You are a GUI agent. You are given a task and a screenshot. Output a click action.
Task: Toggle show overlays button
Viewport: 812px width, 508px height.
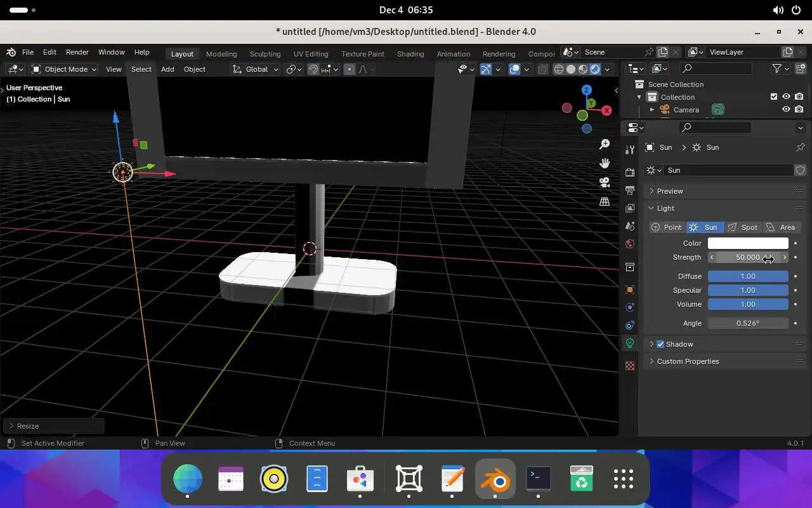[514, 69]
